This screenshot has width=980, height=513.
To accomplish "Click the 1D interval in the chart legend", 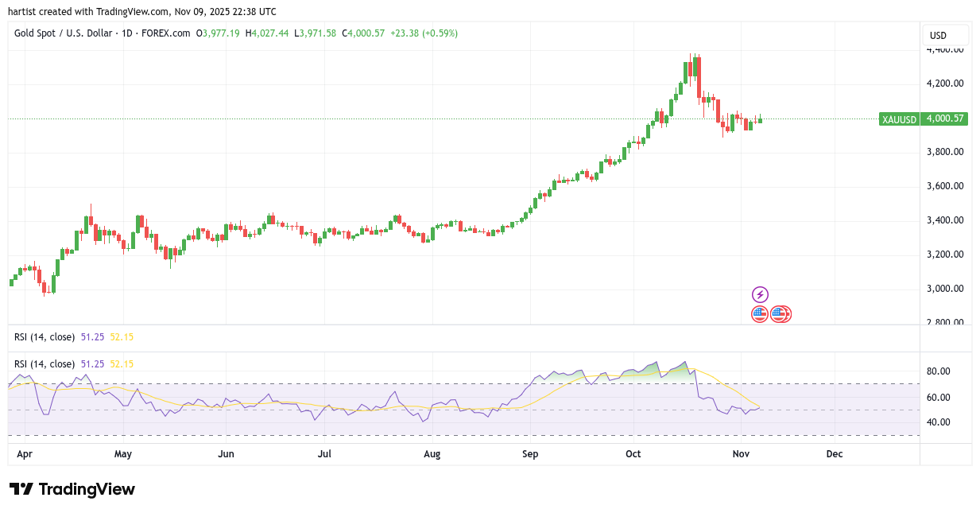I will coord(124,33).
